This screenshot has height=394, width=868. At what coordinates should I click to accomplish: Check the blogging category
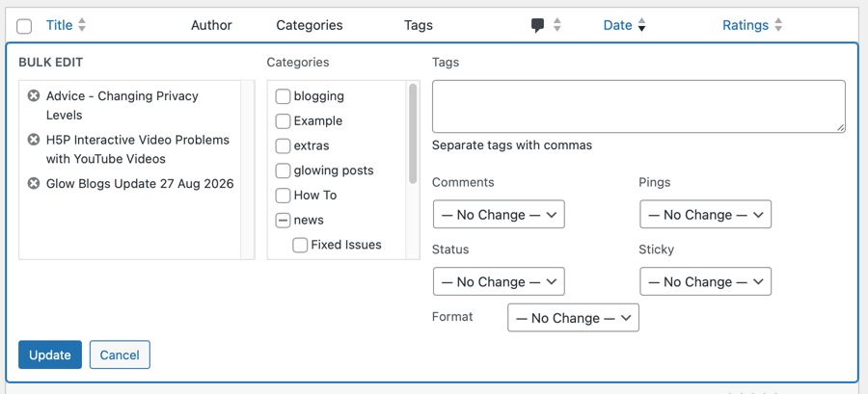pyautogui.click(x=283, y=96)
